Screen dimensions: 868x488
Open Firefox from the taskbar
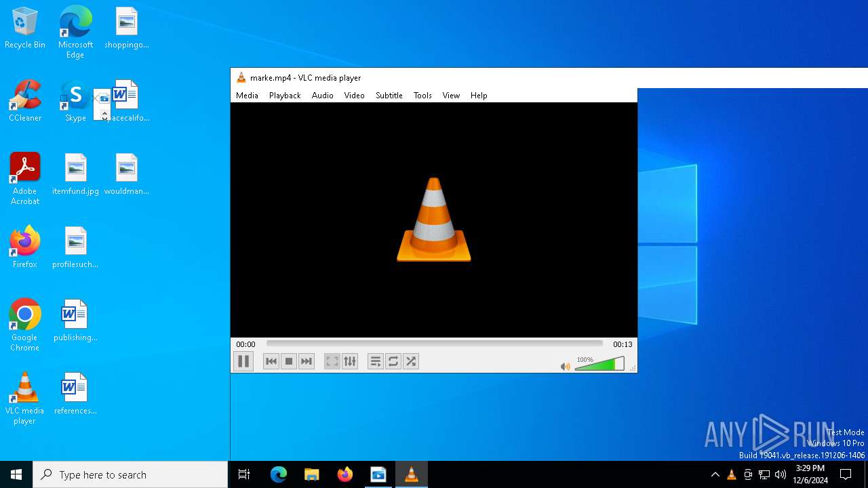tap(345, 474)
